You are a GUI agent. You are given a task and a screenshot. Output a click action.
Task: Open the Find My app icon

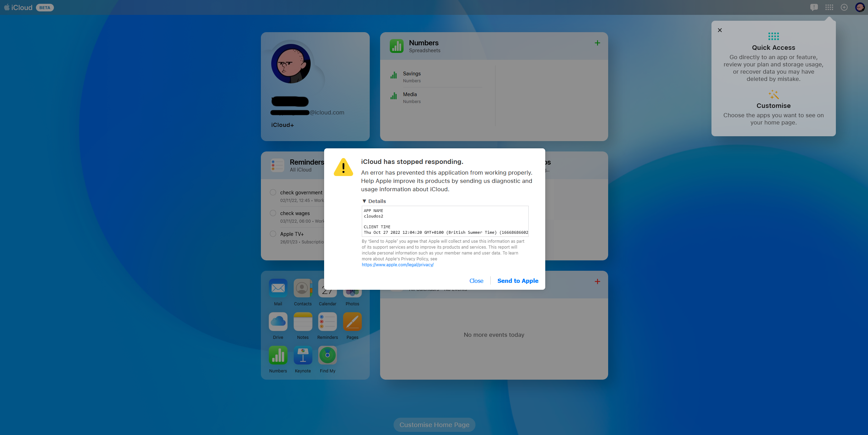[327, 355]
